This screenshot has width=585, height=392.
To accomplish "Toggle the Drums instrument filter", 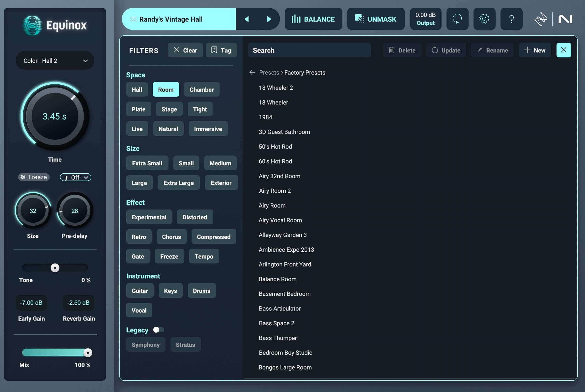I will point(202,290).
